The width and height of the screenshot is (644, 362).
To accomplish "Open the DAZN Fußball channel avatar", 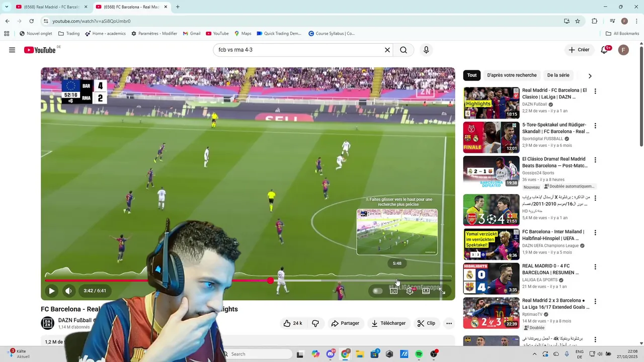I will click(x=47, y=323).
